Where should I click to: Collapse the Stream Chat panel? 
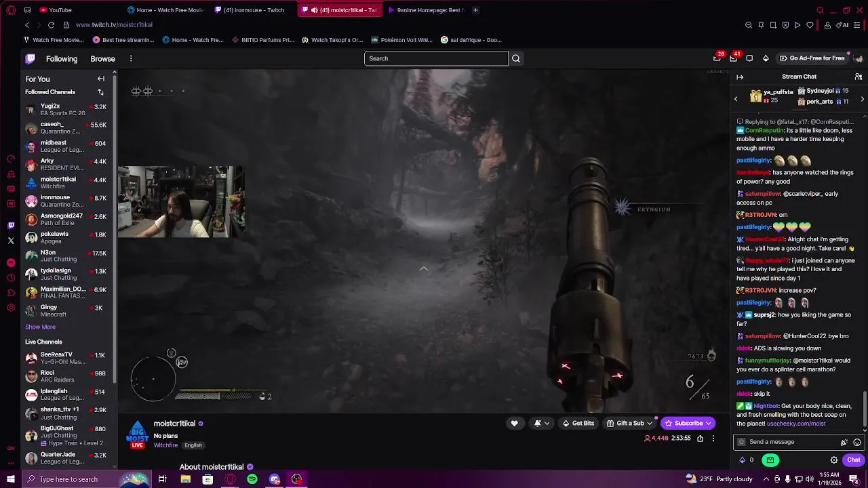click(740, 77)
